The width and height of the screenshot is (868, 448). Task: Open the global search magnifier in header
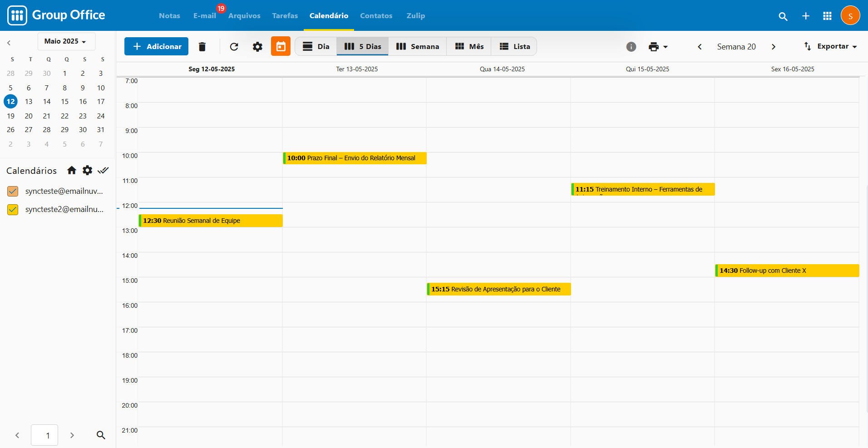[x=783, y=16]
